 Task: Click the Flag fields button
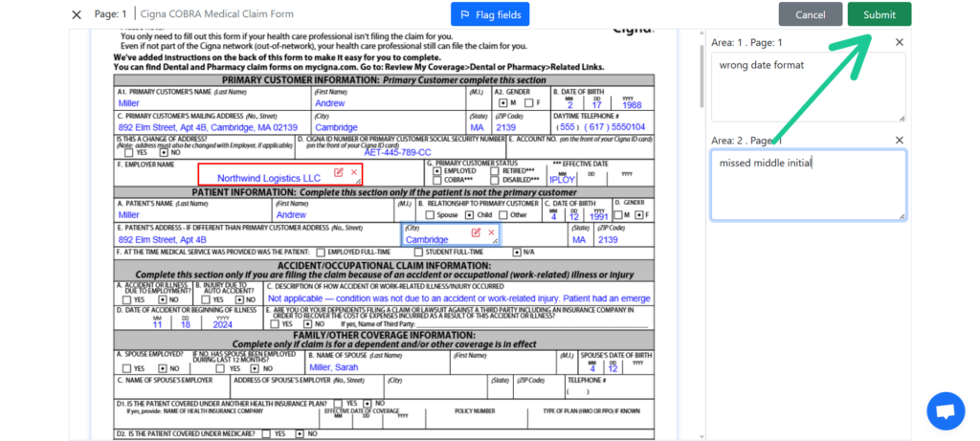(x=490, y=14)
